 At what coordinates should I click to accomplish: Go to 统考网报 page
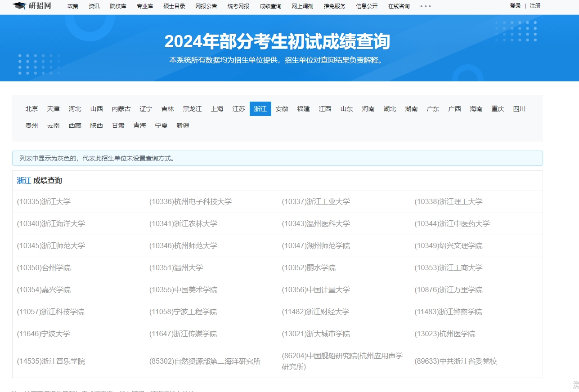(x=238, y=6)
